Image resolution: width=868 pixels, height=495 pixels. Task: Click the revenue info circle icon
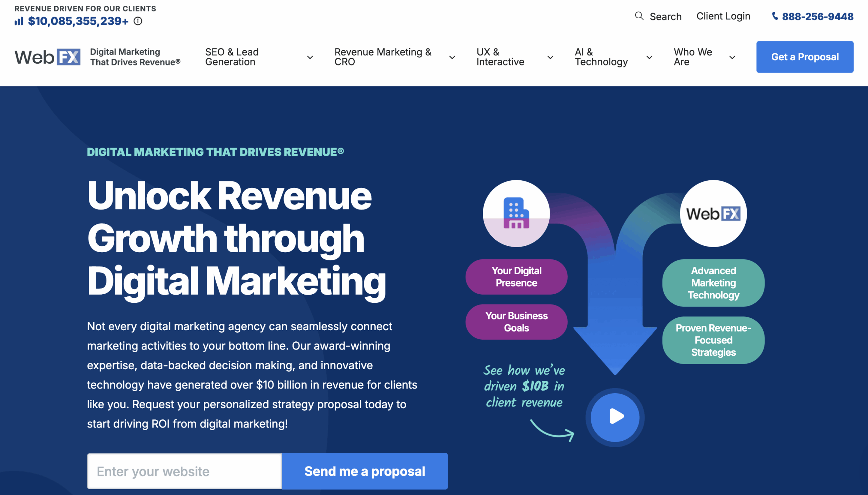click(x=138, y=21)
